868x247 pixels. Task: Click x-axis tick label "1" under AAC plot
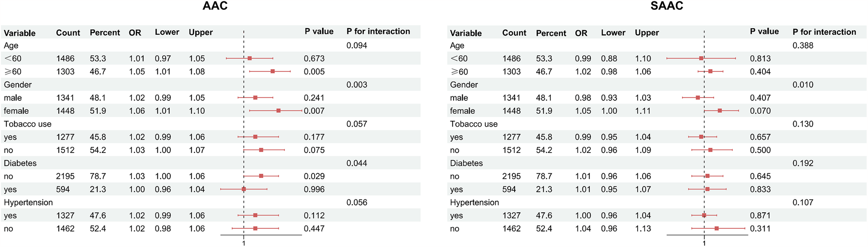pyautogui.click(x=244, y=243)
